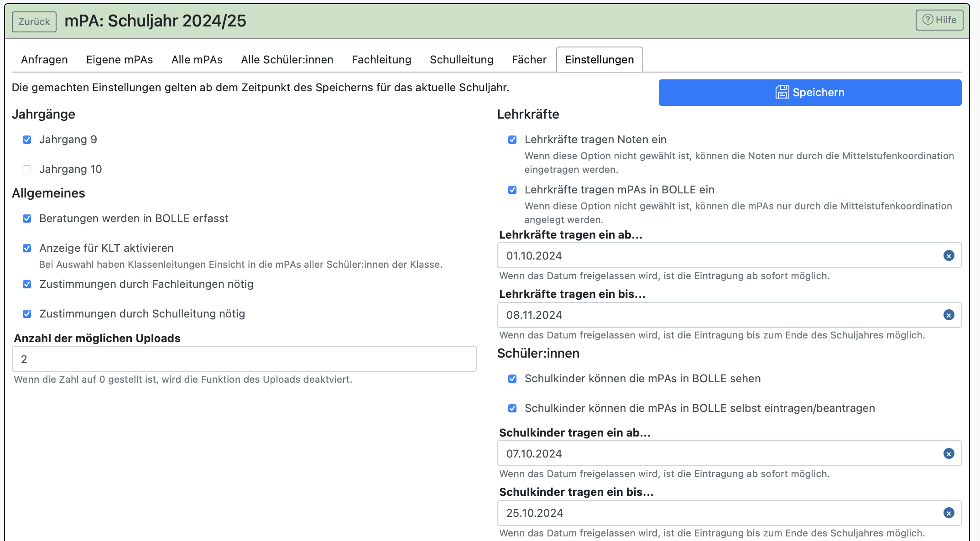Screen dimensions: 980x541
Task: Open the Alle mPAs tab
Action: 197,60
